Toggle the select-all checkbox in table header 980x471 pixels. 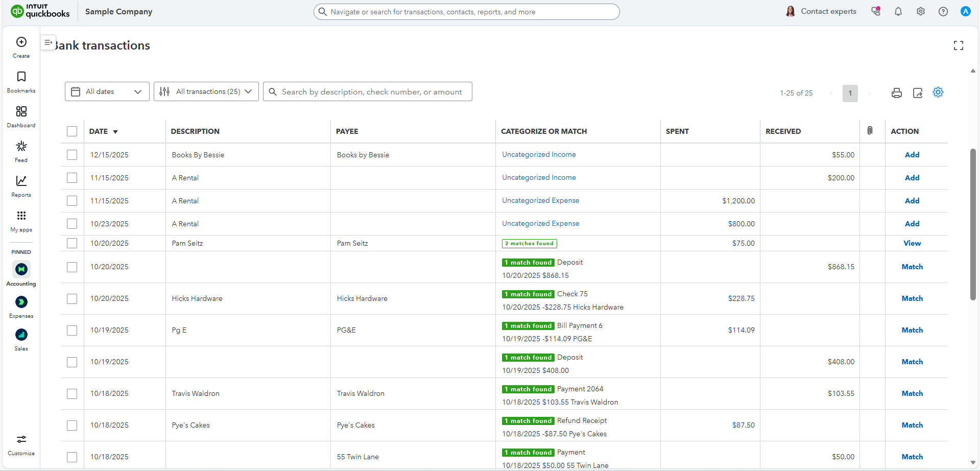click(72, 131)
